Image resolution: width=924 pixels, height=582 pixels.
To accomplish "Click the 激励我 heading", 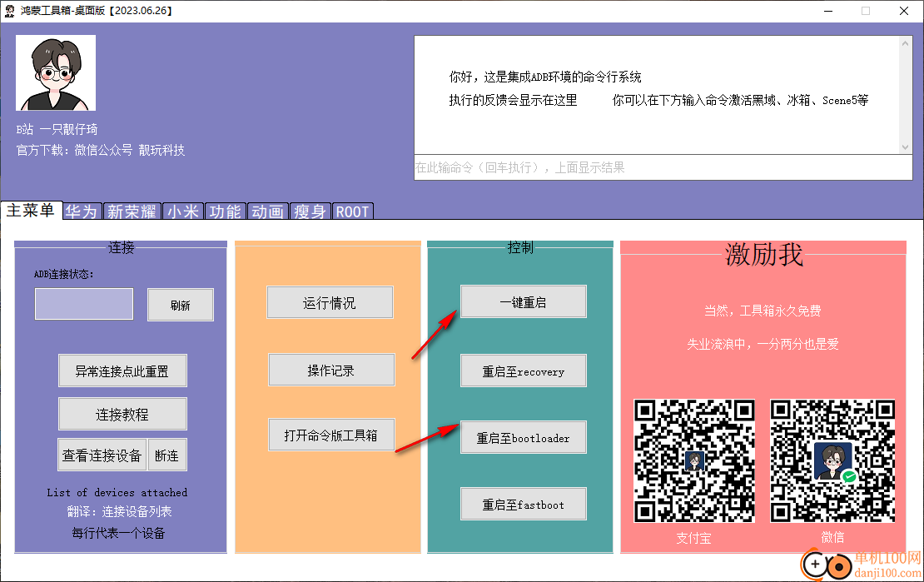I will 763,254.
